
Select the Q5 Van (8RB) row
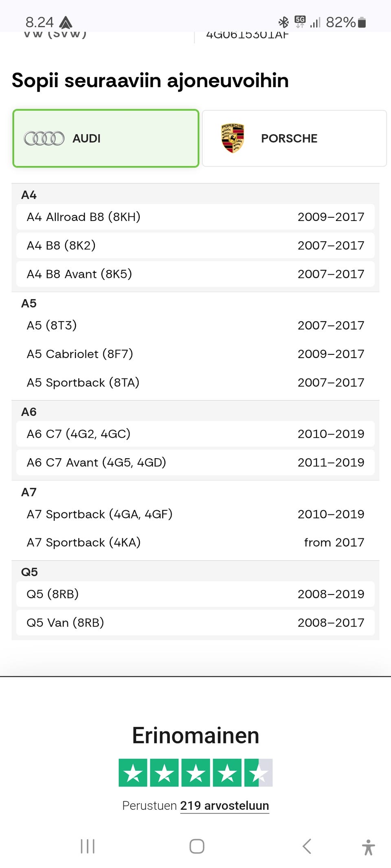pos(195,622)
